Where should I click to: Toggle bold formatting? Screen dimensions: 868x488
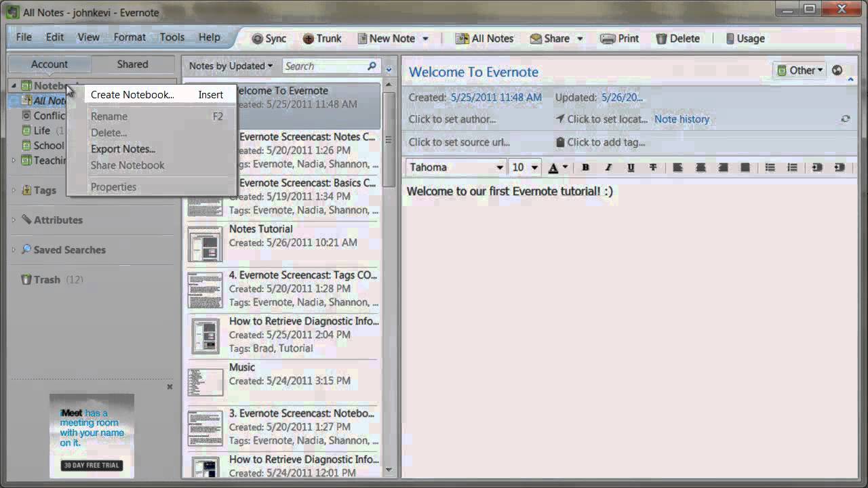[585, 167]
